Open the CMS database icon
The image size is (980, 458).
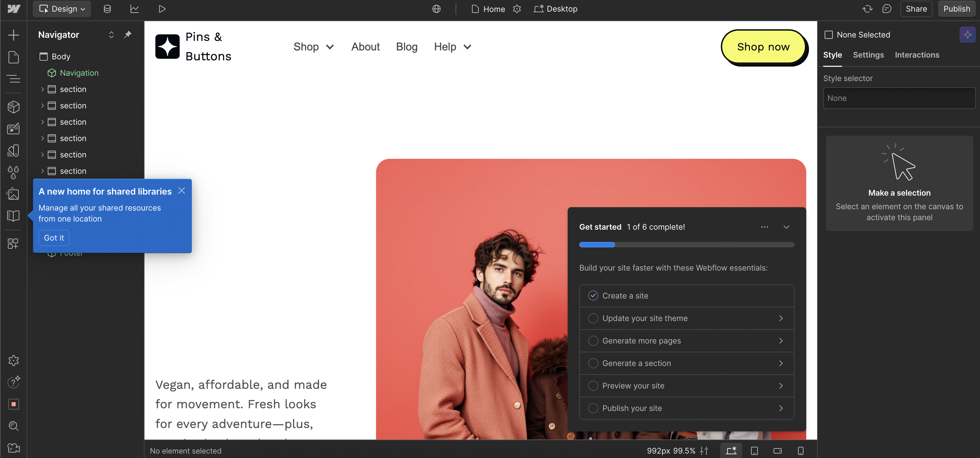pos(107,9)
